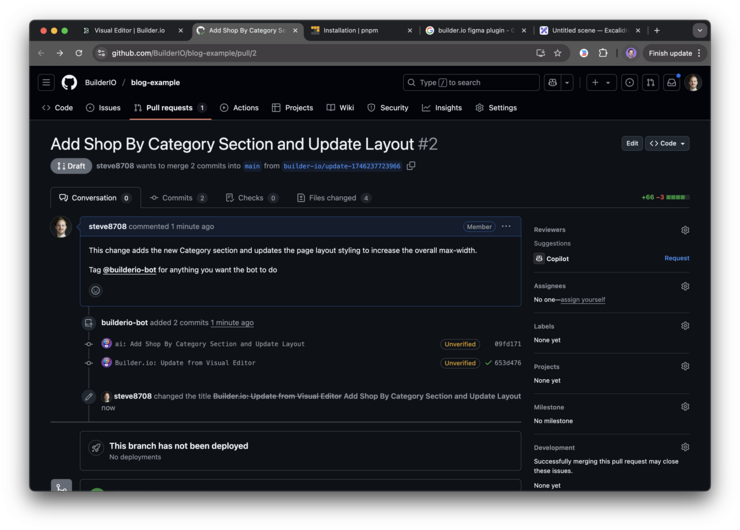Open the blog-example repository breadcrumb

click(x=155, y=83)
